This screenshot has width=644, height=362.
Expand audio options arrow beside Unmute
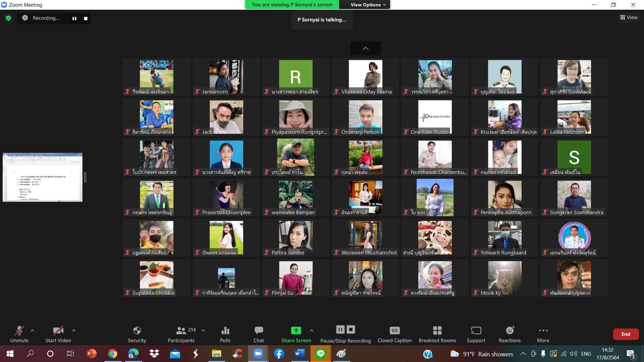[x=33, y=330]
